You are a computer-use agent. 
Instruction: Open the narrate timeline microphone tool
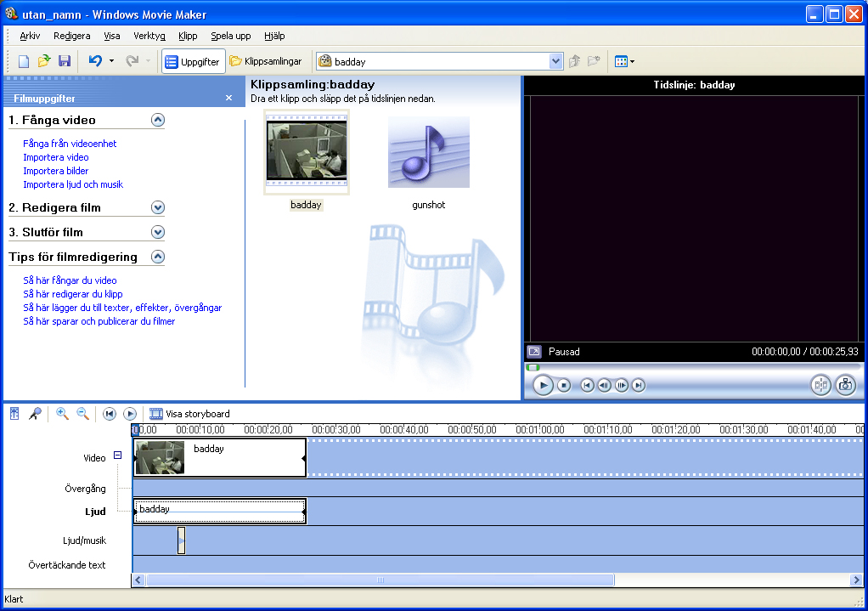click(x=35, y=414)
